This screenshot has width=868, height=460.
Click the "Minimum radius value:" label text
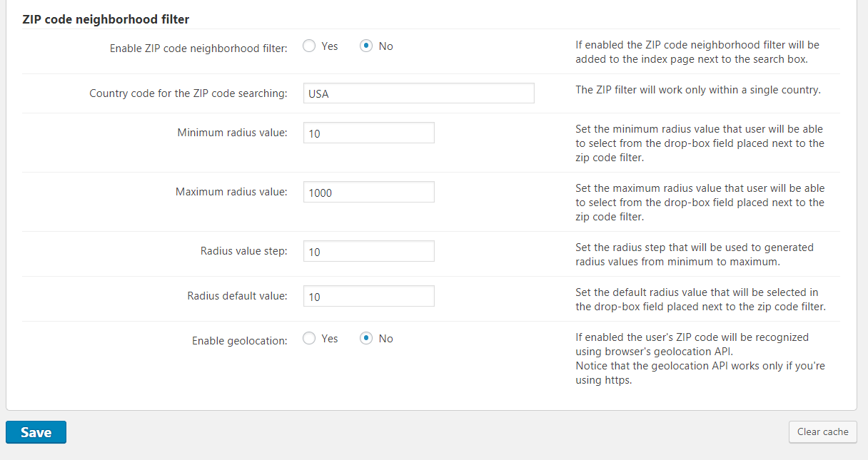tap(232, 133)
